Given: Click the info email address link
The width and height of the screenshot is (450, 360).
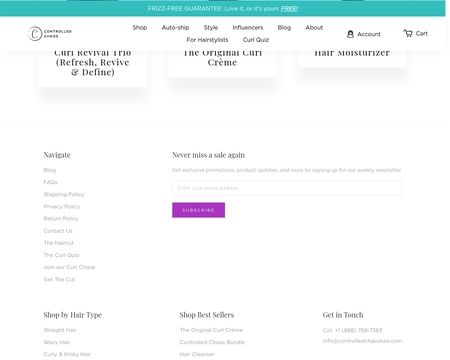Looking at the screenshot, I should pyautogui.click(x=362, y=341).
